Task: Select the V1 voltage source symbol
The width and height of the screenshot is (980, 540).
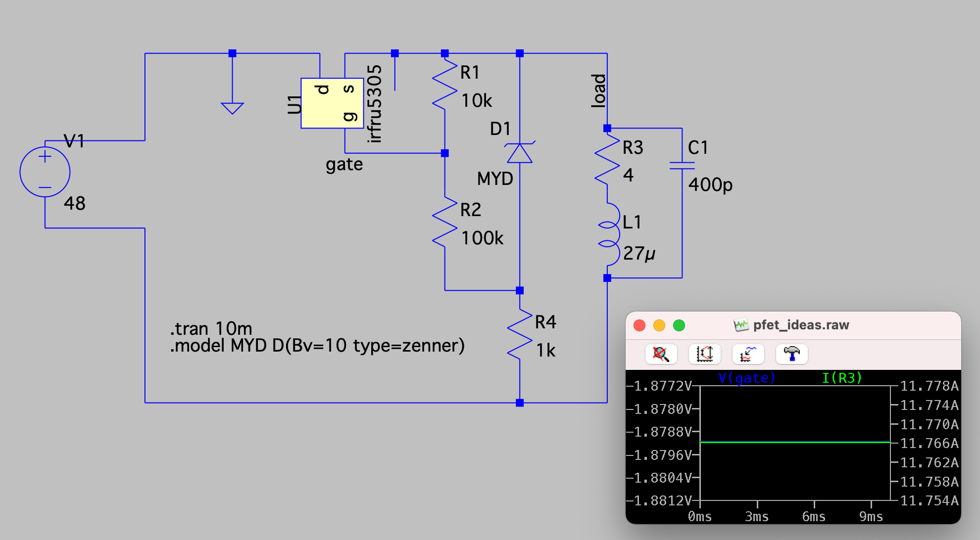Action: (x=45, y=172)
